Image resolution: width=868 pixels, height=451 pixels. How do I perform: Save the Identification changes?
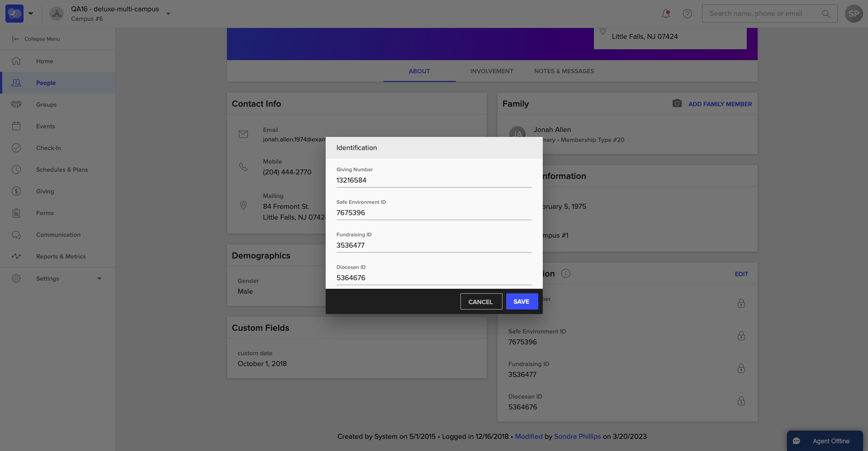[x=522, y=301]
